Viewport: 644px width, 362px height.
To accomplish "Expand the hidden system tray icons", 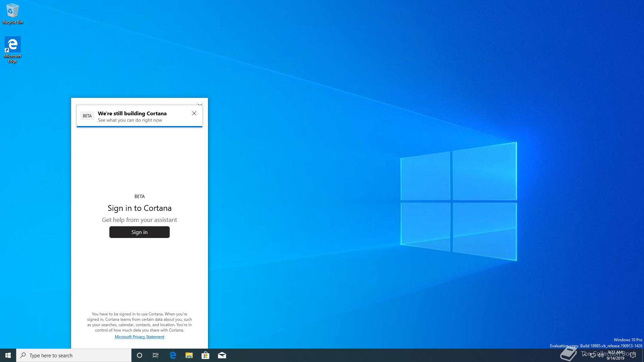I will pyautogui.click(x=585, y=355).
